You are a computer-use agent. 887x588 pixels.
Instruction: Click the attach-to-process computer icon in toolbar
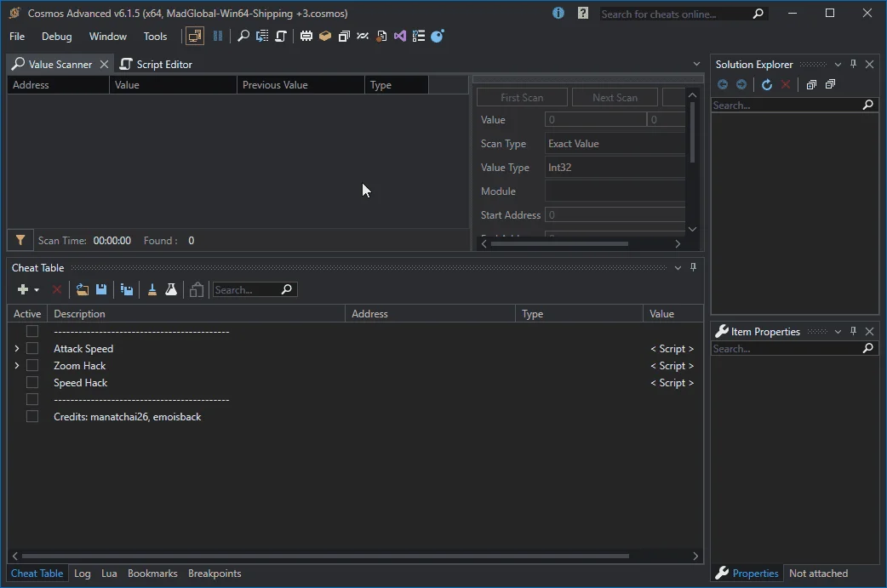[x=195, y=37]
